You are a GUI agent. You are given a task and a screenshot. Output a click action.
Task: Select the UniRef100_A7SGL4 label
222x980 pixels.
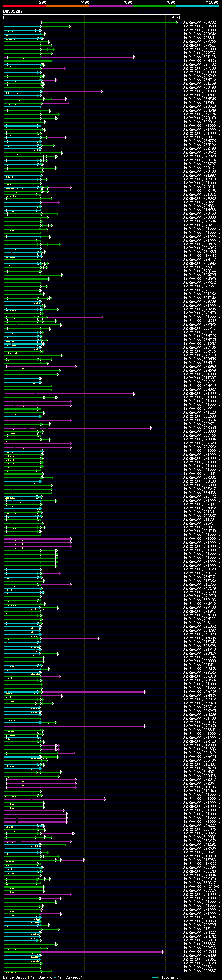pyautogui.click(x=199, y=967)
